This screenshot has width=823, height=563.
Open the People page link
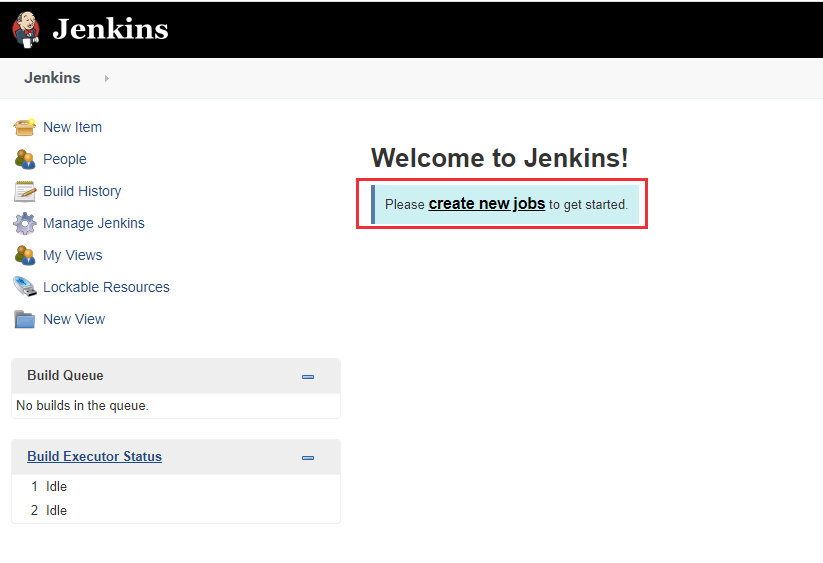click(x=65, y=159)
